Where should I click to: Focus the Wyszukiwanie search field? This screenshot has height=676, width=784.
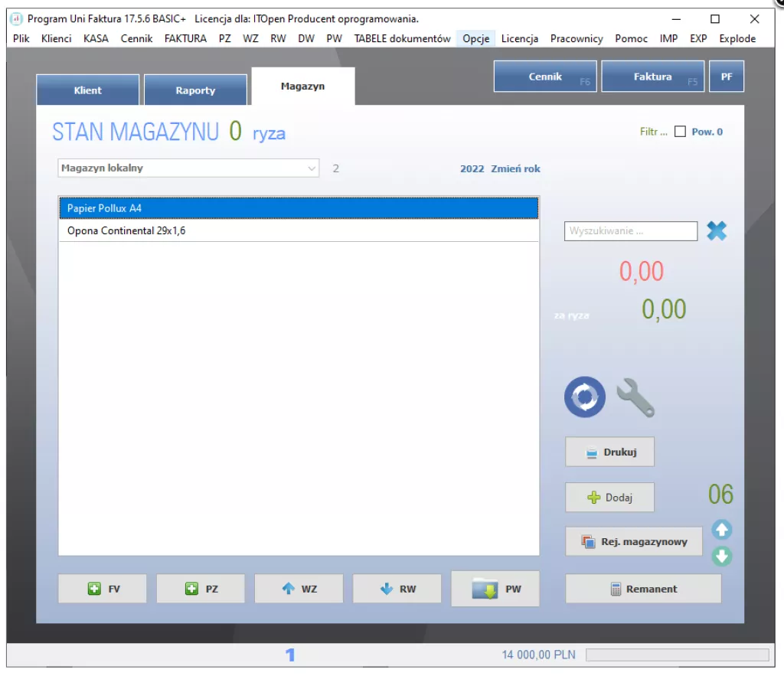631,231
